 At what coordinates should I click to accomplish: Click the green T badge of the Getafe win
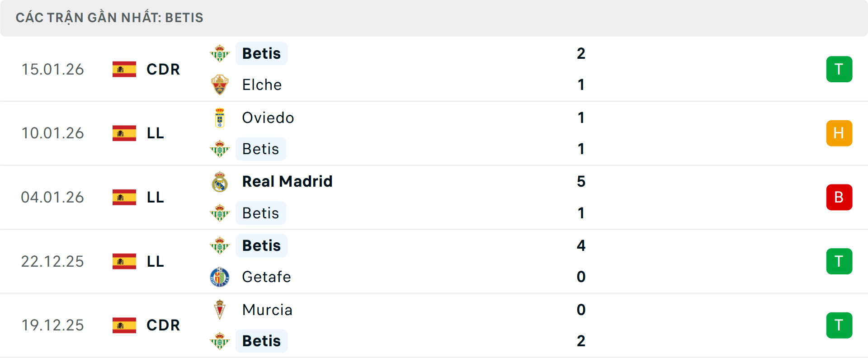point(839,261)
